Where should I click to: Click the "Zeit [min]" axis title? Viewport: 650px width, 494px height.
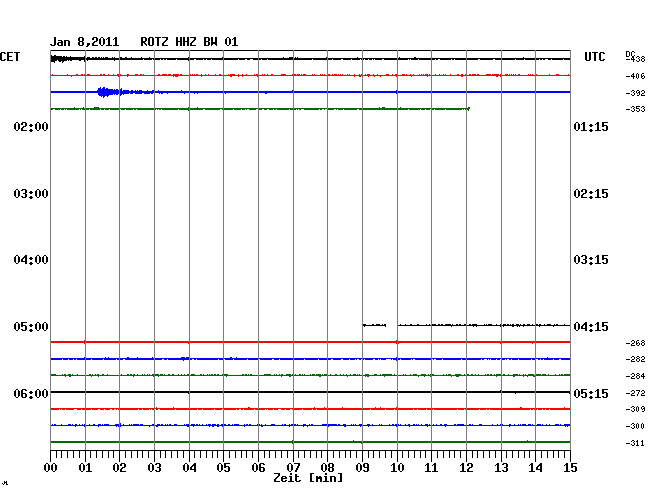coord(308,478)
